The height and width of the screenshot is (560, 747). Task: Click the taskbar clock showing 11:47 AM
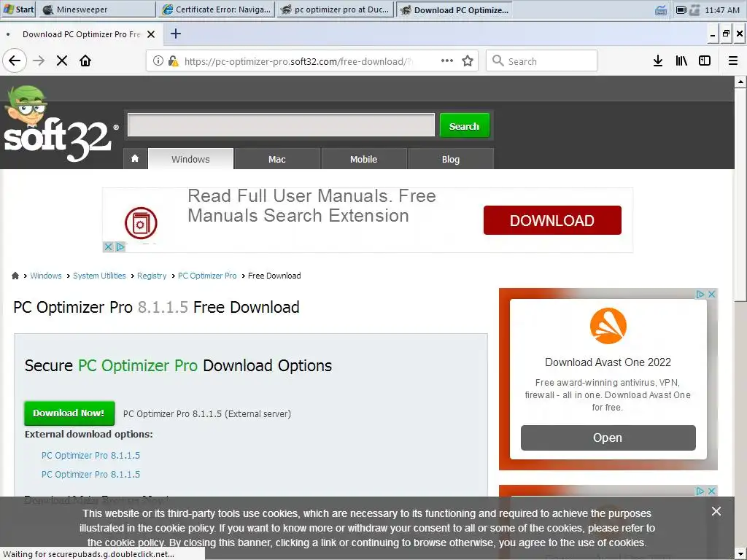point(721,10)
